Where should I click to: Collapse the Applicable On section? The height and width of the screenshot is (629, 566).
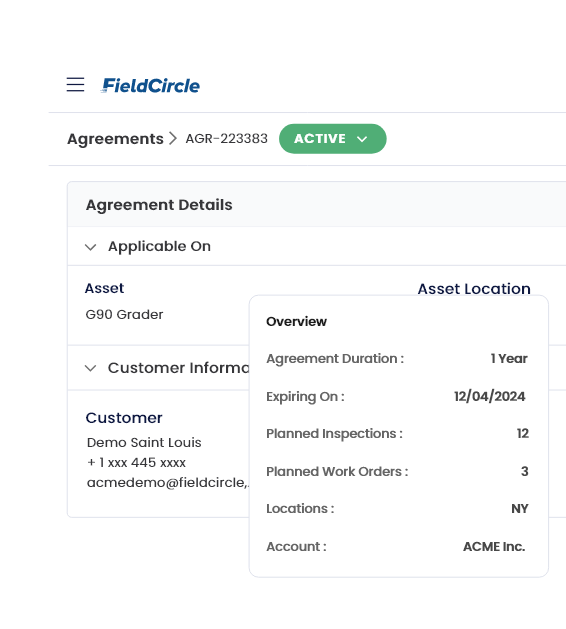coord(91,247)
